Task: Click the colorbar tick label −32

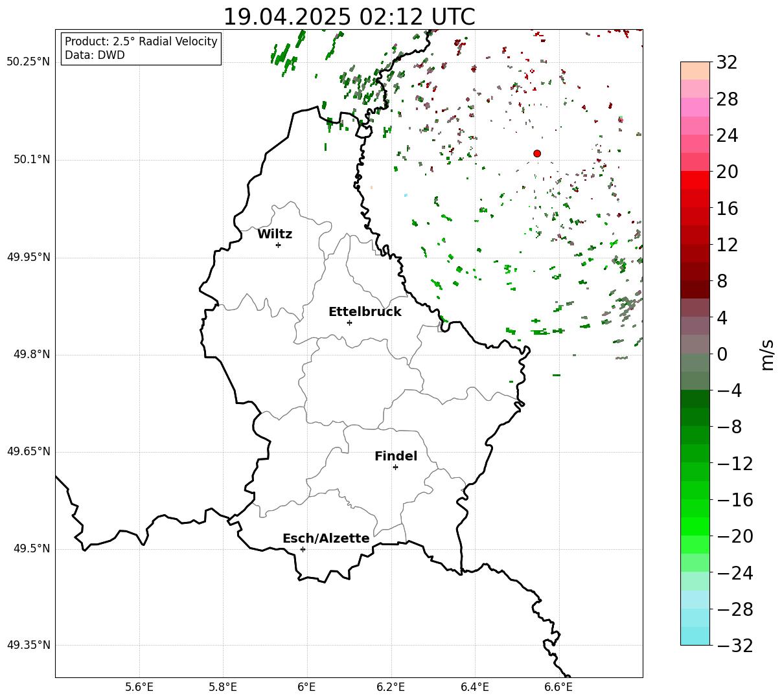Action: (735, 645)
